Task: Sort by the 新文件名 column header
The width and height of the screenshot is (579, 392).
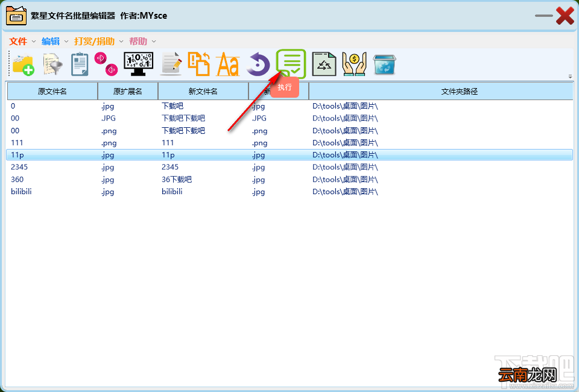Action: pos(203,91)
